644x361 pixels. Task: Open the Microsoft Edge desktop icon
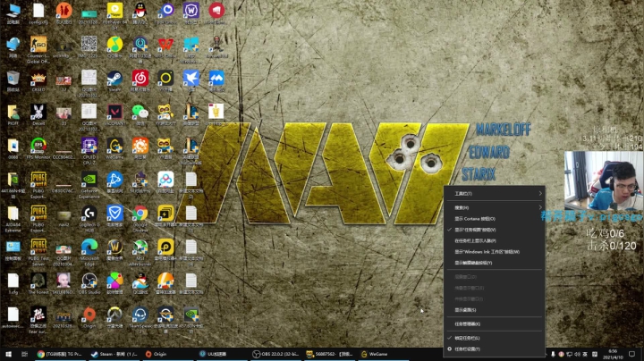click(89, 252)
